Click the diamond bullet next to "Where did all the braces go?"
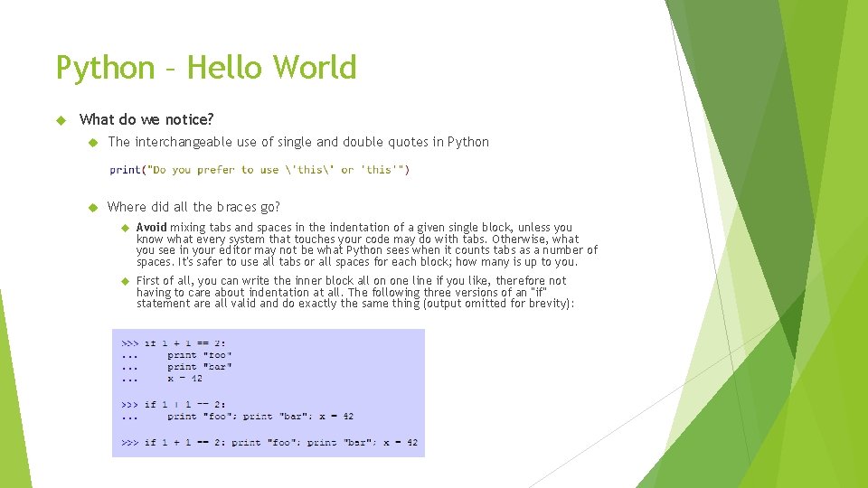 point(93,208)
